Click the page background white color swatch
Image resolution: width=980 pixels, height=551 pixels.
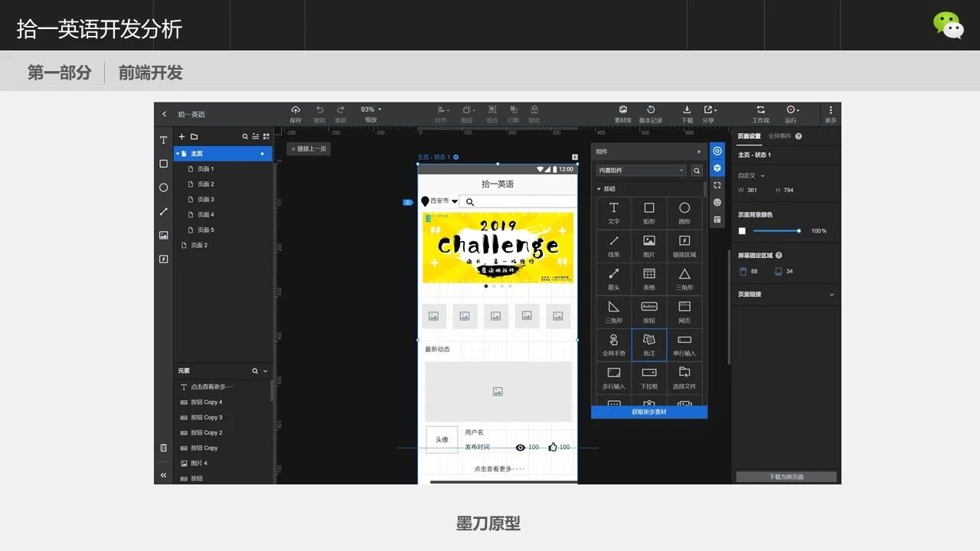(742, 230)
